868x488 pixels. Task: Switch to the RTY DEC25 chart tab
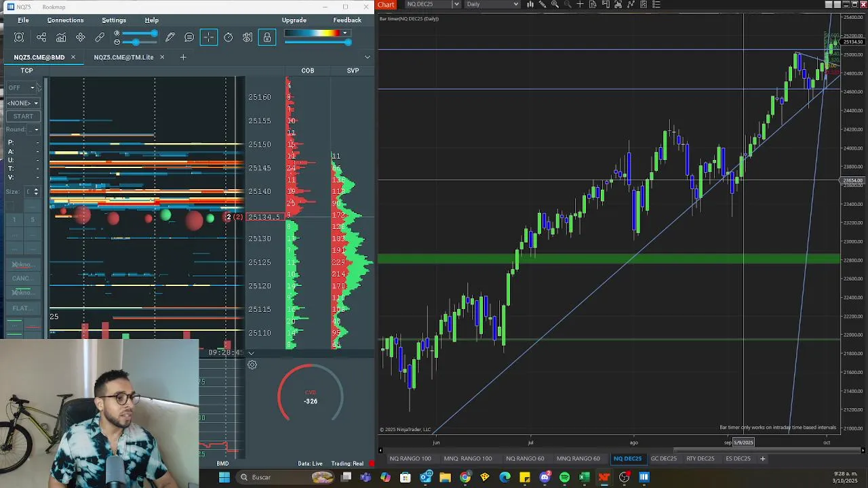[x=701, y=459]
